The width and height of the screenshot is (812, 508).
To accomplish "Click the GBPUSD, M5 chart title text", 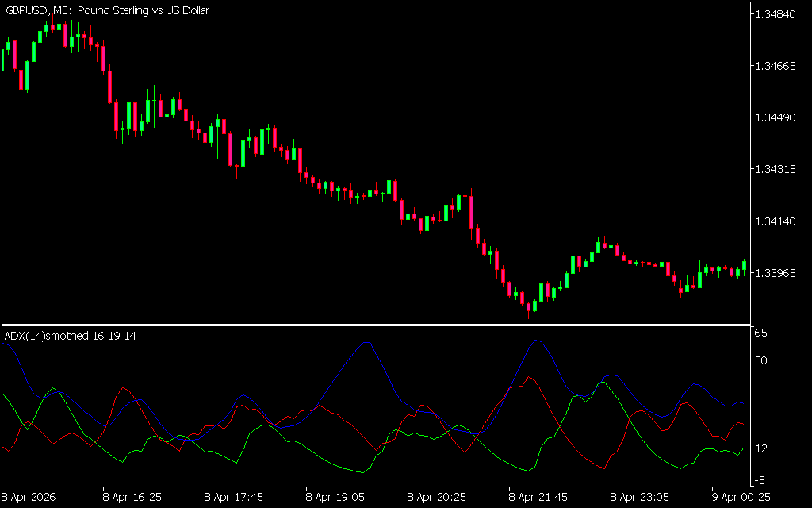I will [x=107, y=11].
